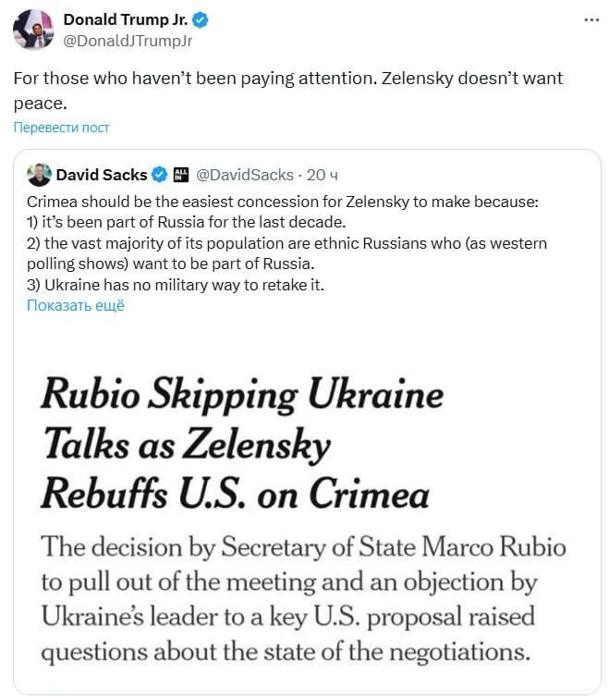This screenshot has height=700, width=609.
Task: Click the line 'it's been part of Russia for the last decade'
Action: [187, 222]
